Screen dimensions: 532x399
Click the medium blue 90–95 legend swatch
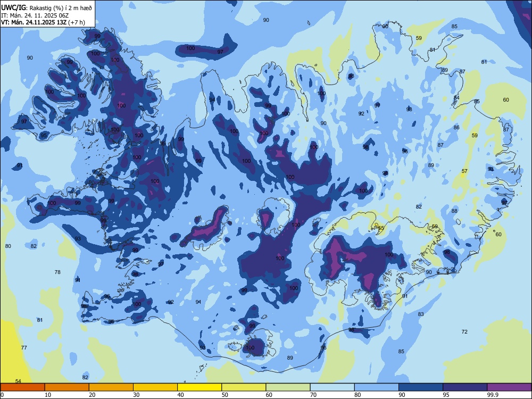pyautogui.click(x=421, y=387)
